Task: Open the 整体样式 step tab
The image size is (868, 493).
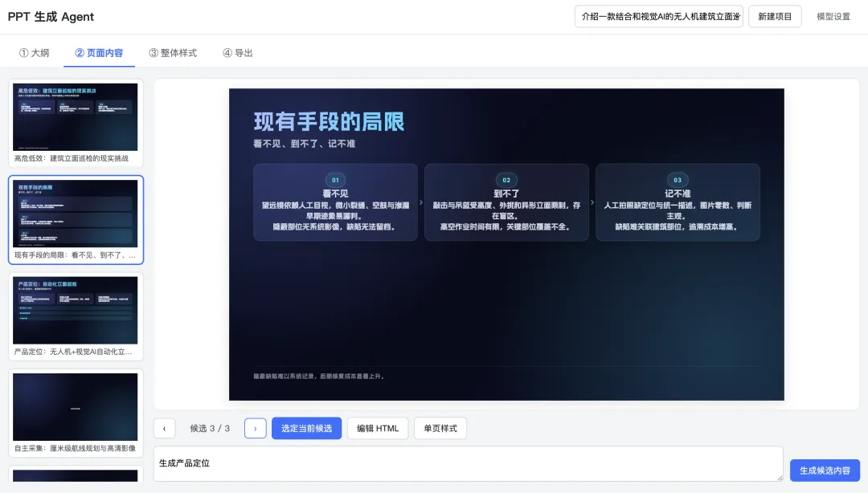Action: (173, 52)
